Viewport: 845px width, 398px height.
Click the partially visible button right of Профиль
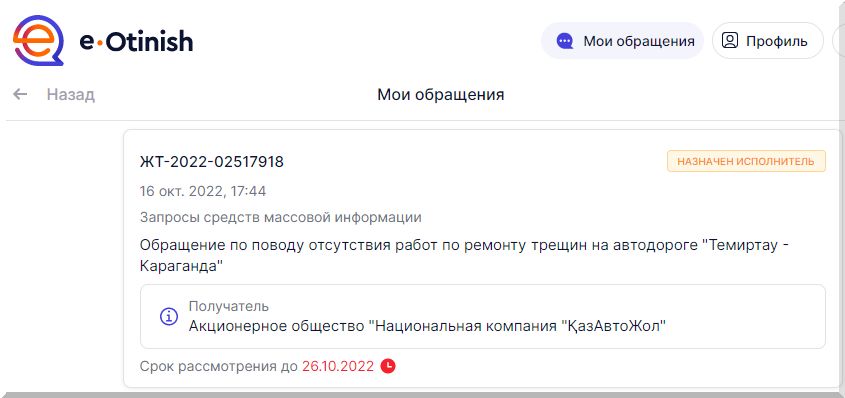[839, 41]
